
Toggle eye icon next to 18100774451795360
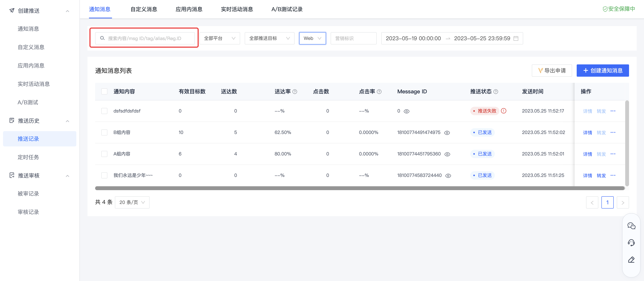tap(447, 154)
